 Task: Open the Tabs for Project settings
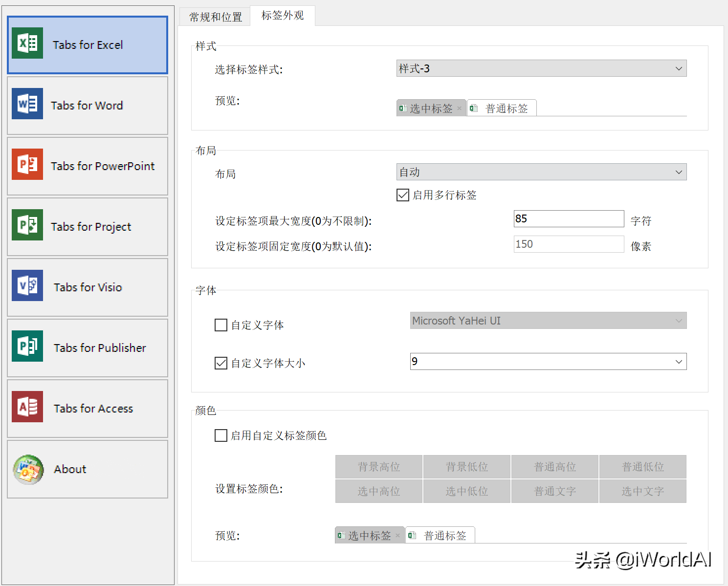pos(88,227)
